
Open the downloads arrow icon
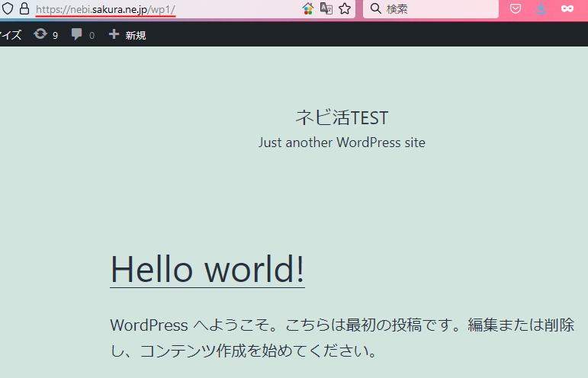coord(541,9)
